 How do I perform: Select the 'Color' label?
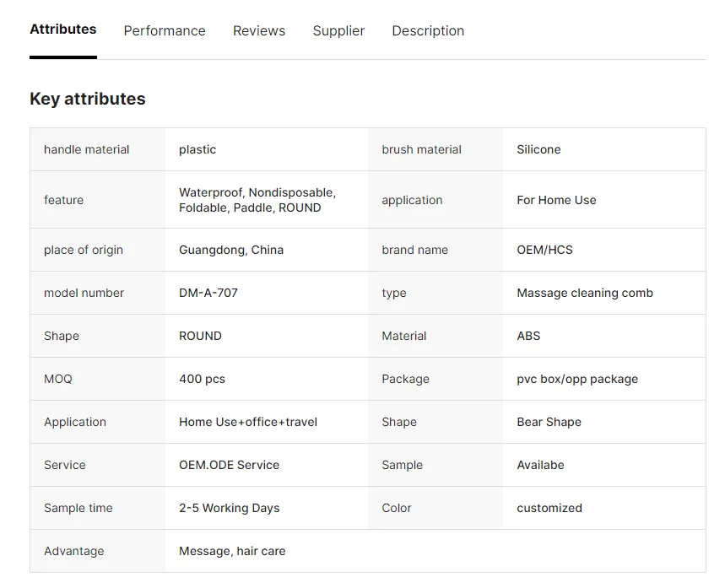[x=396, y=508]
